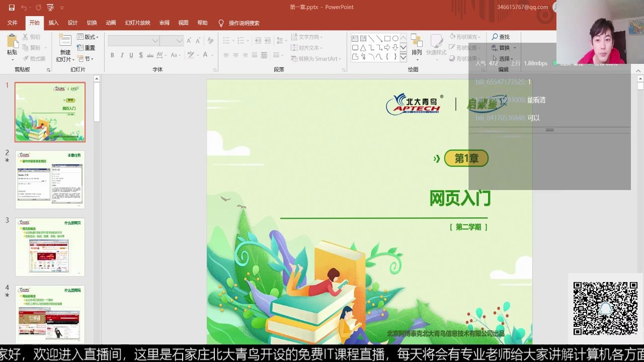Click the Save icon in quick access toolbar
The image size is (644, 362).
coord(12,8)
